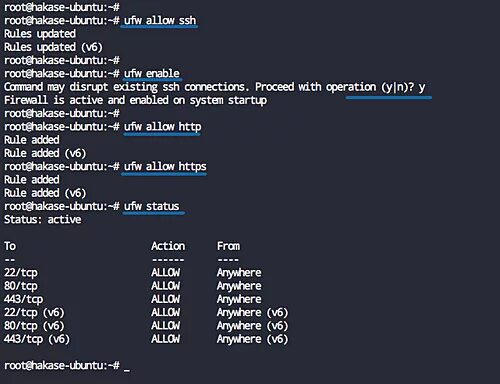Viewport: 500px width, 384px height.
Task: Click the '(y|n)? y' confirmation answer
Action: pyautogui.click(x=403, y=87)
